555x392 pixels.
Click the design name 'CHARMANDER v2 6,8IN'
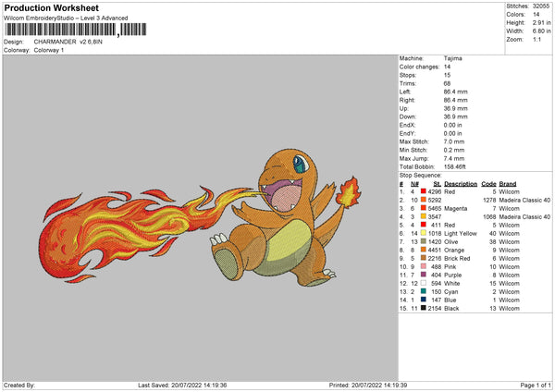coord(68,42)
